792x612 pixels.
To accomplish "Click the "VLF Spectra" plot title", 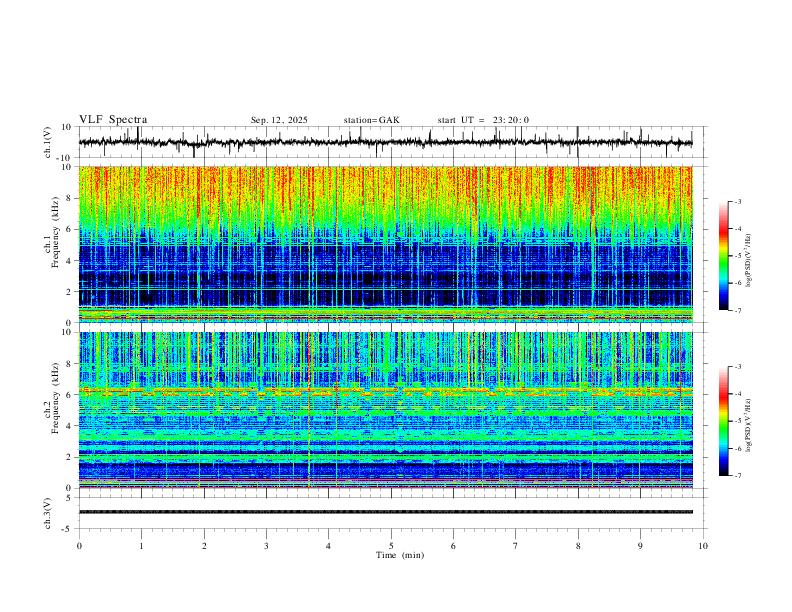I will pyautogui.click(x=113, y=120).
